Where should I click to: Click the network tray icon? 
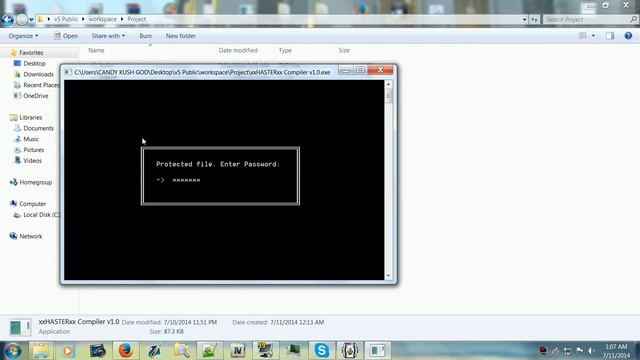(x=567, y=351)
